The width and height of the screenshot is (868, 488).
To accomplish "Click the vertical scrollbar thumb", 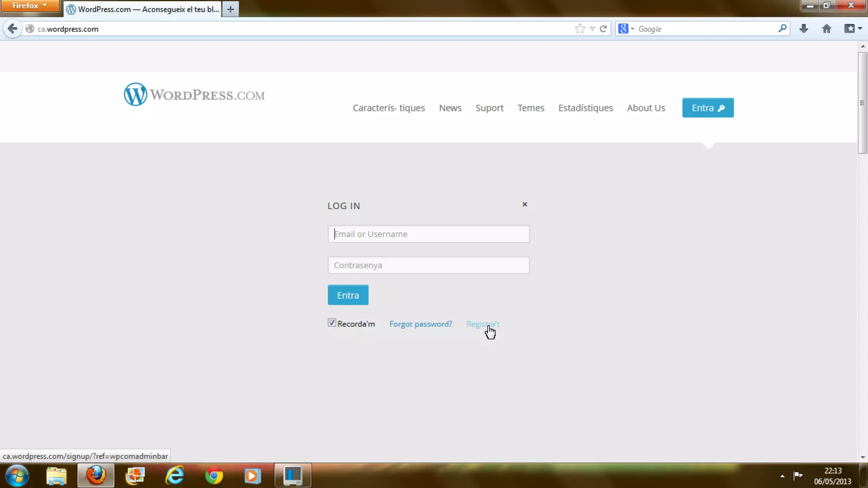I will [862, 103].
